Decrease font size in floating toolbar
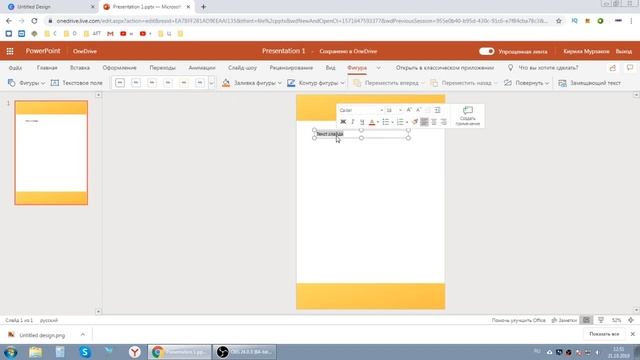The image size is (640, 360). pos(418,110)
